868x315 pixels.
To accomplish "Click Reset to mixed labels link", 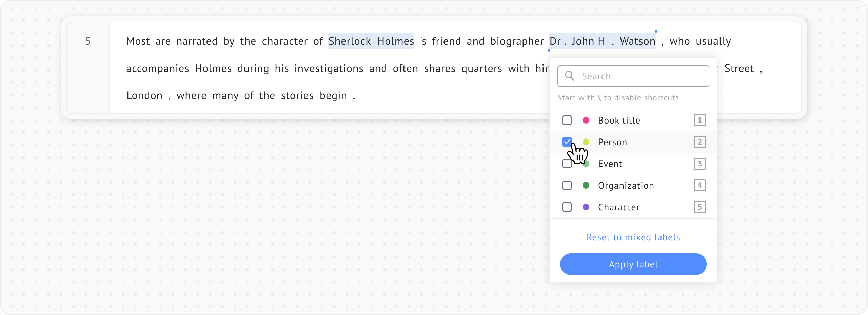I will point(633,237).
